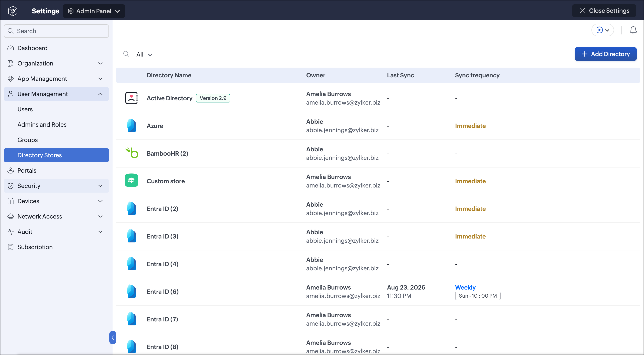The height and width of the screenshot is (355, 644).
Task: Click the Directory Name column header
Action: tap(169, 75)
